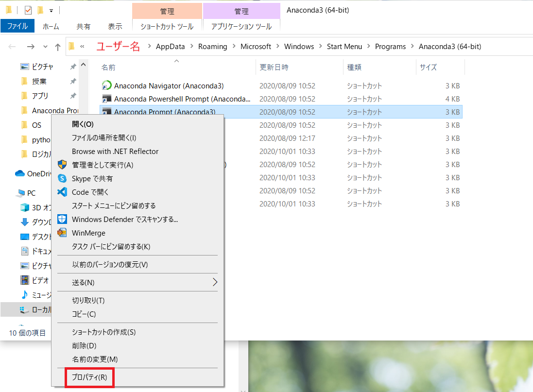
Task: Click the WinMerge icon in context menu
Action: [x=62, y=233]
